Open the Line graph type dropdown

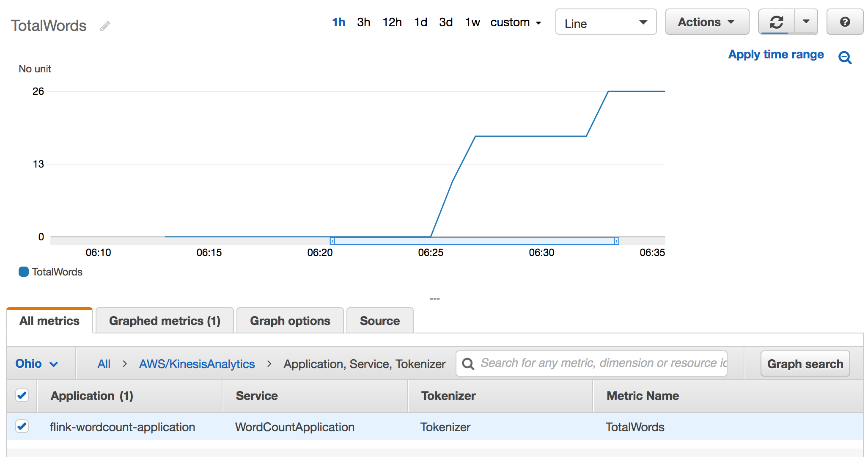point(606,22)
